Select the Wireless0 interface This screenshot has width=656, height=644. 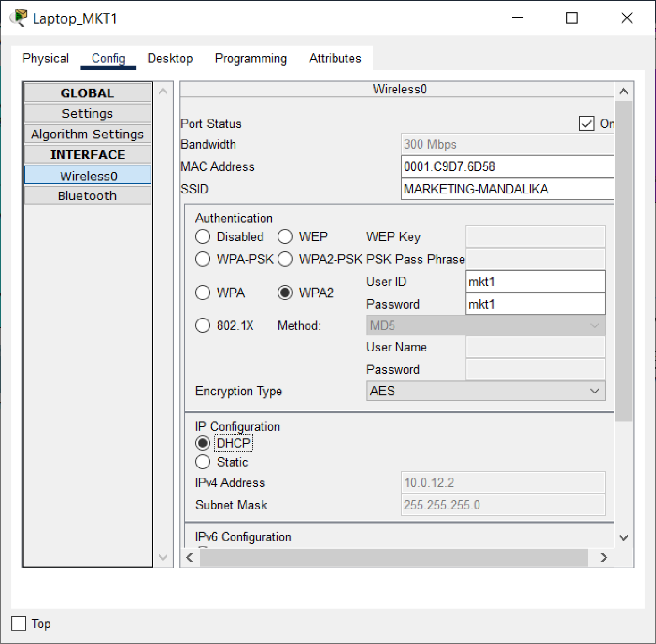[87, 175]
